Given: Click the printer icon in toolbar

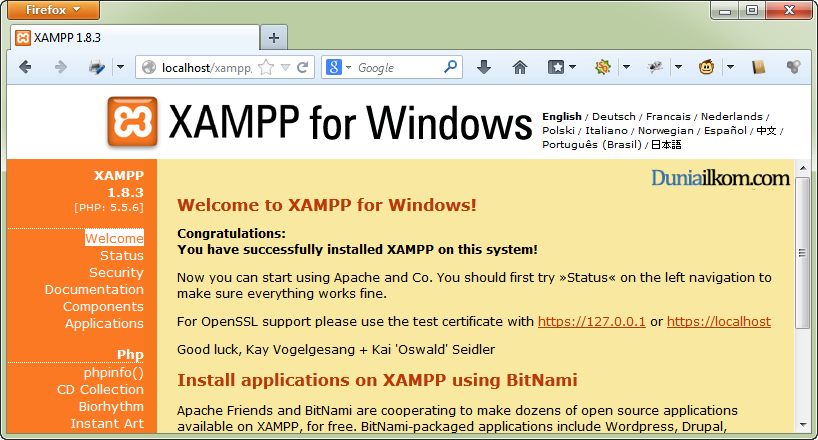Looking at the screenshot, I should (x=97, y=67).
